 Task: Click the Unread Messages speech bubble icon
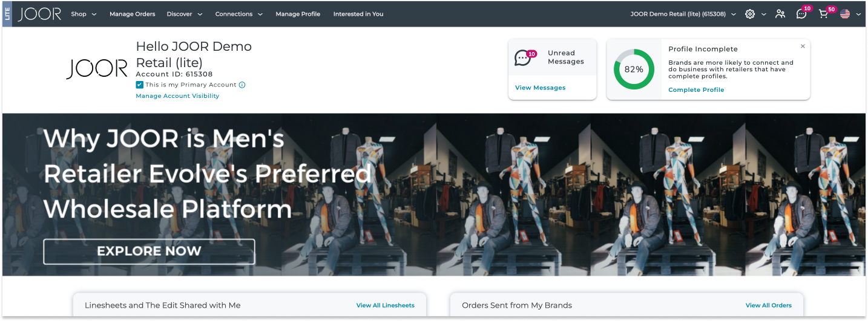pyautogui.click(x=522, y=57)
